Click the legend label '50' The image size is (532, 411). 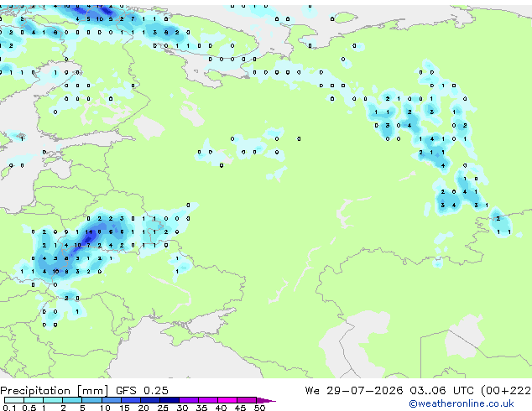(x=260, y=408)
